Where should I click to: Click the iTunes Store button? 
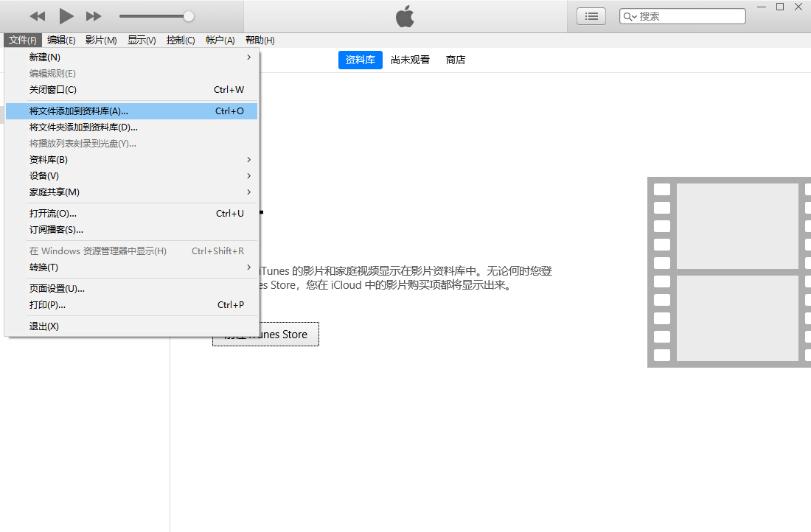[266, 334]
